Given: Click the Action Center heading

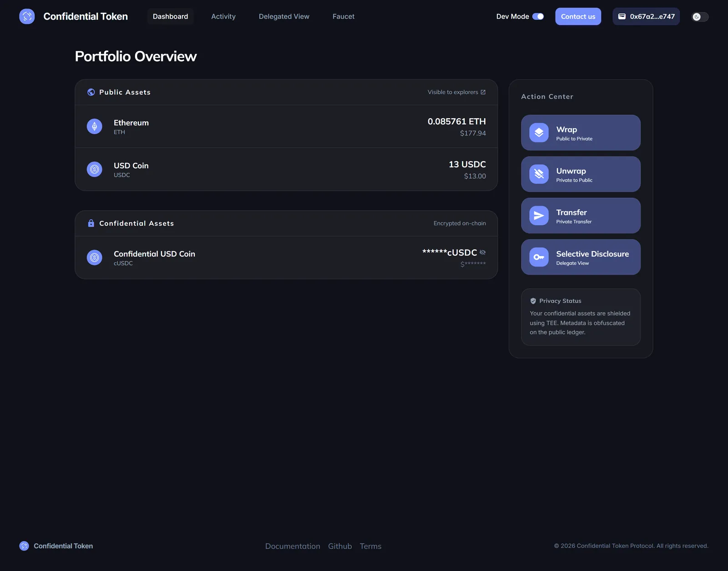Looking at the screenshot, I should coord(547,96).
